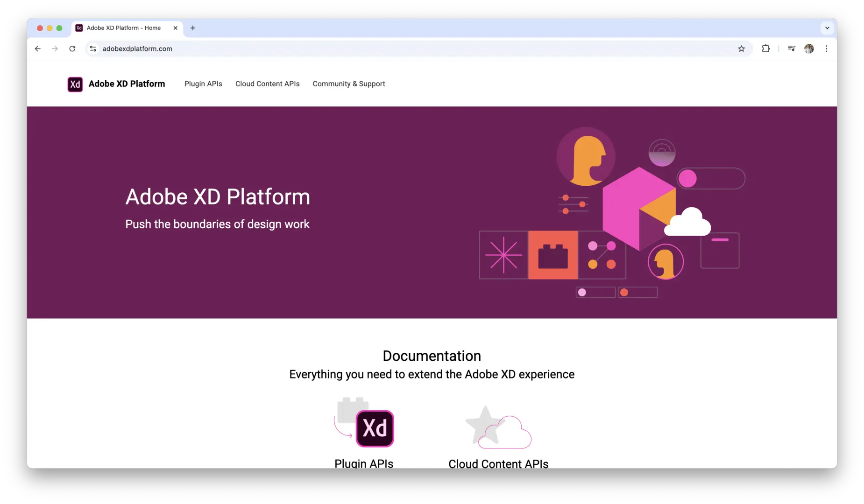
Task: Select the Adobe XD Platform - Home tab
Action: [127, 28]
